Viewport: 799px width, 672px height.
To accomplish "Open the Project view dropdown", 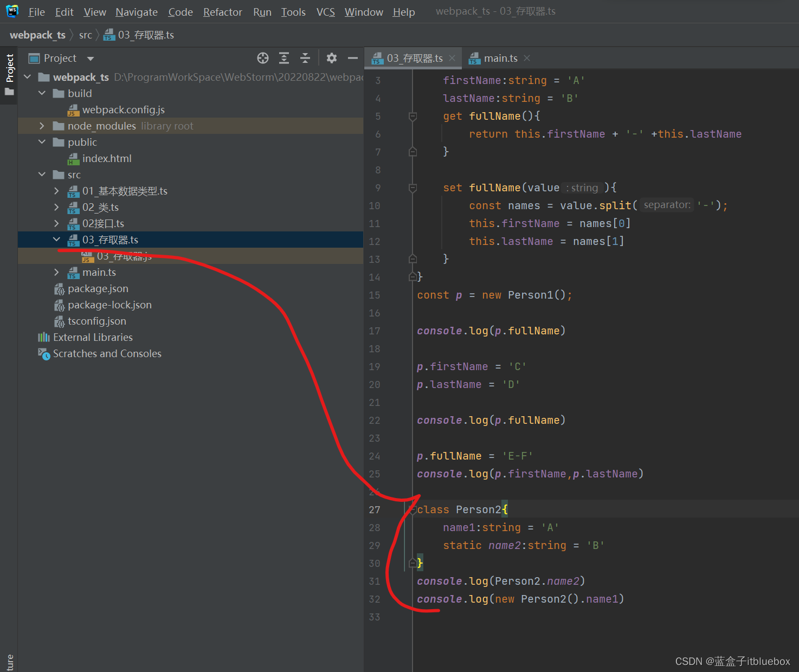I will click(x=91, y=59).
